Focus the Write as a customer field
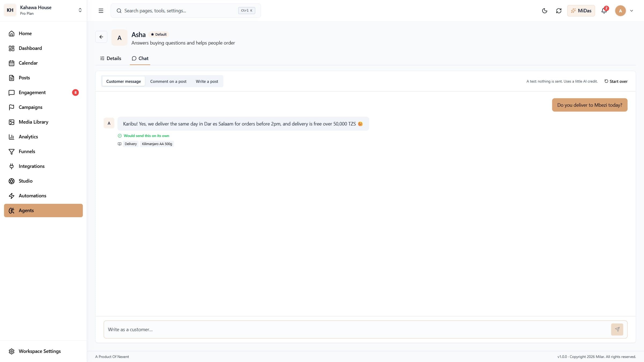 tap(357, 329)
